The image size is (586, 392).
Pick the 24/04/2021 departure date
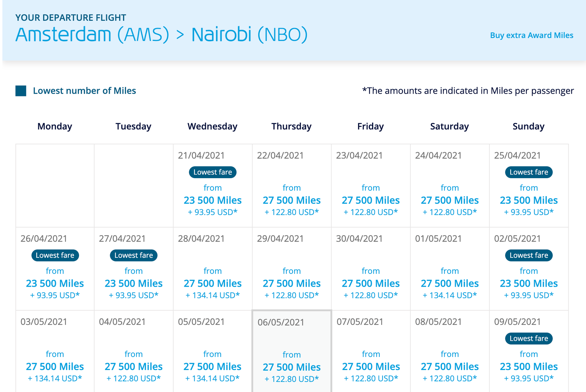(450, 185)
